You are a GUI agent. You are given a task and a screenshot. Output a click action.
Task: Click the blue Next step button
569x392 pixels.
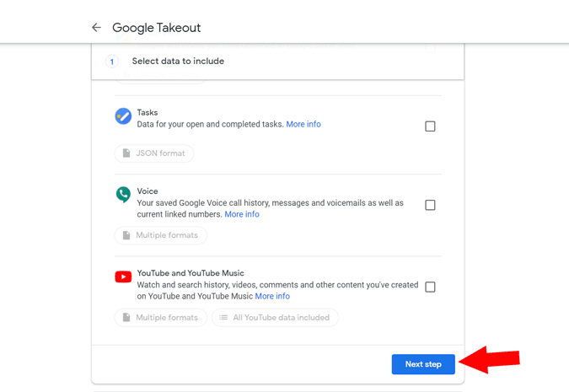(423, 364)
